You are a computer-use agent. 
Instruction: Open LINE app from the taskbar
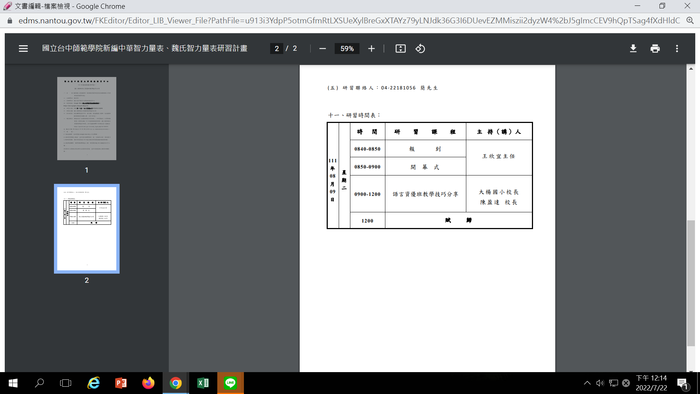click(x=230, y=383)
